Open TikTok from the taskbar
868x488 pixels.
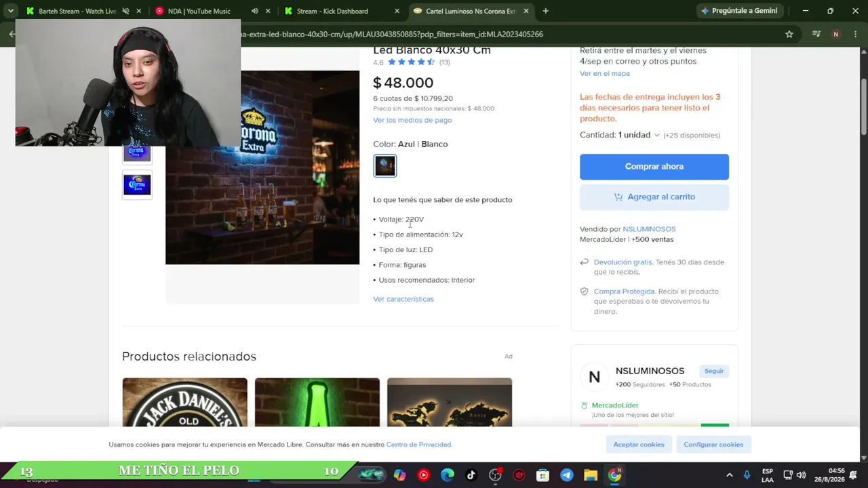[x=471, y=475]
